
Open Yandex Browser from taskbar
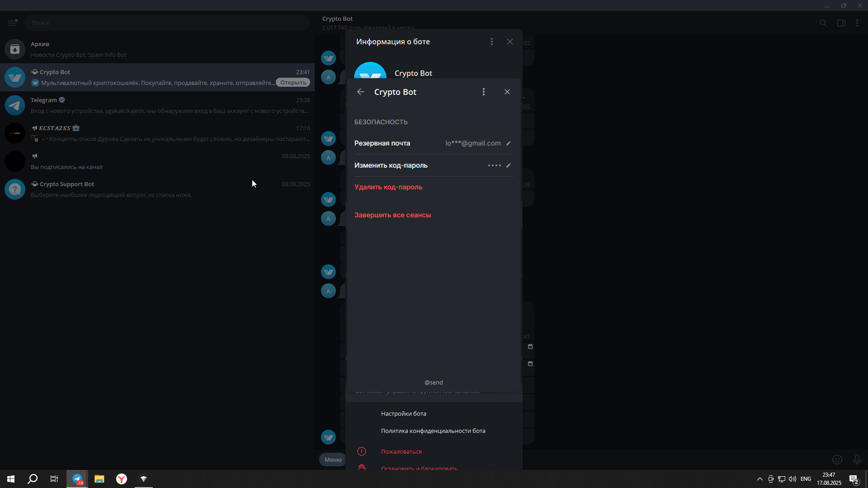[x=122, y=479]
